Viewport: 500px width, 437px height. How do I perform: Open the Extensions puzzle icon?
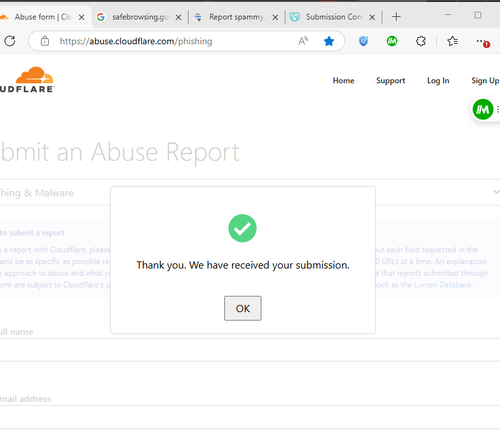(421, 41)
